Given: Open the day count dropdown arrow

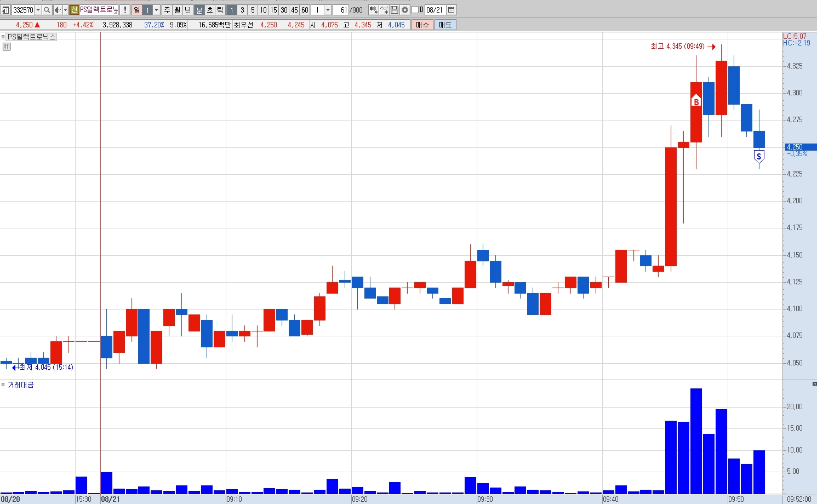Looking at the screenshot, I should click(x=156, y=10).
